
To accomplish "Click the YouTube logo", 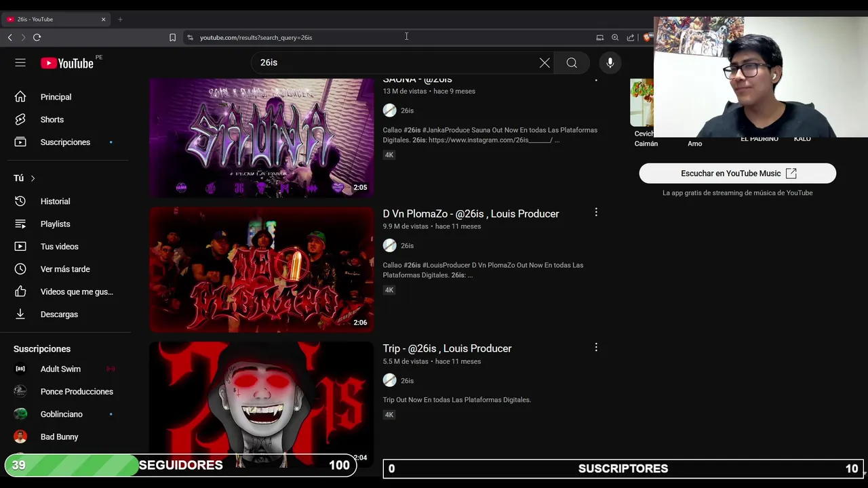I will 66,63.
